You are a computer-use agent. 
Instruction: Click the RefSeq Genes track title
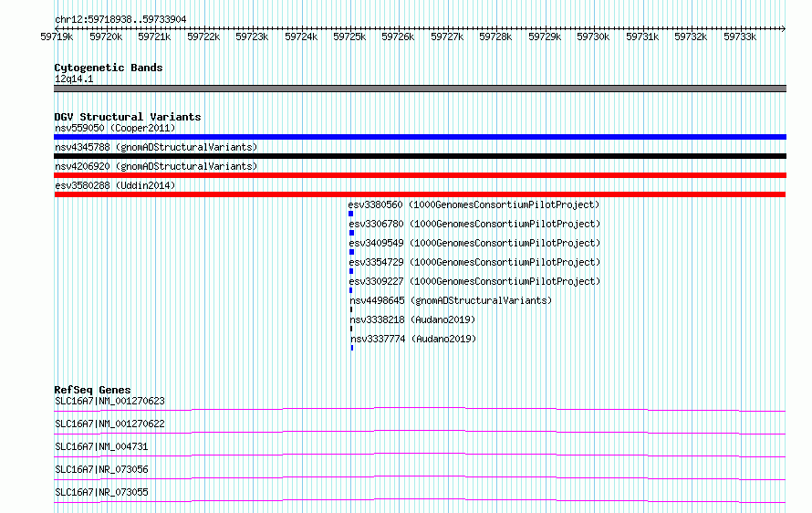(x=92, y=390)
